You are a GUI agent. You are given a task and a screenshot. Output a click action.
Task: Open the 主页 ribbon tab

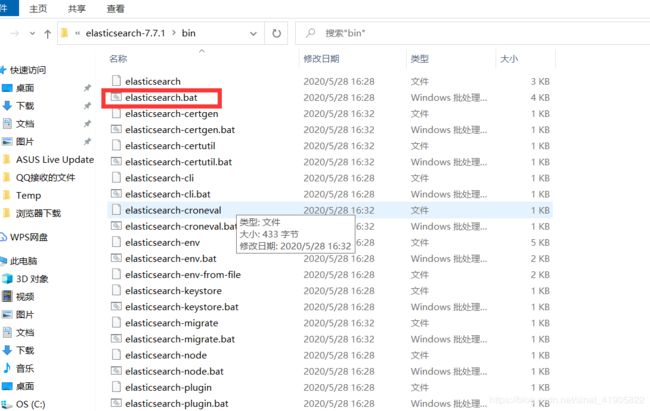38,9
